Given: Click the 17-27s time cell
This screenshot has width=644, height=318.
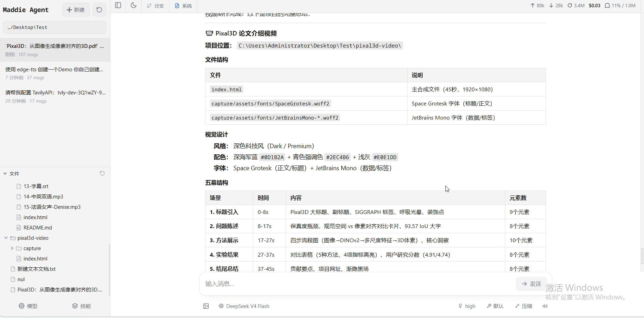Looking at the screenshot, I should click(x=269, y=240).
